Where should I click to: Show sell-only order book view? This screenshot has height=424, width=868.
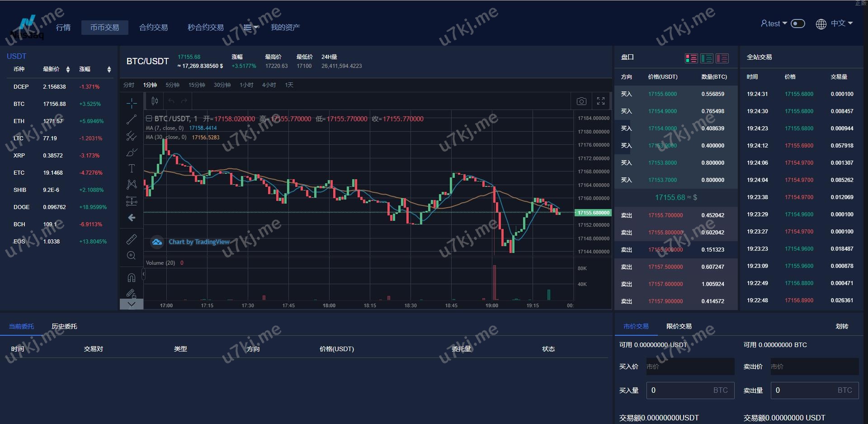722,58
